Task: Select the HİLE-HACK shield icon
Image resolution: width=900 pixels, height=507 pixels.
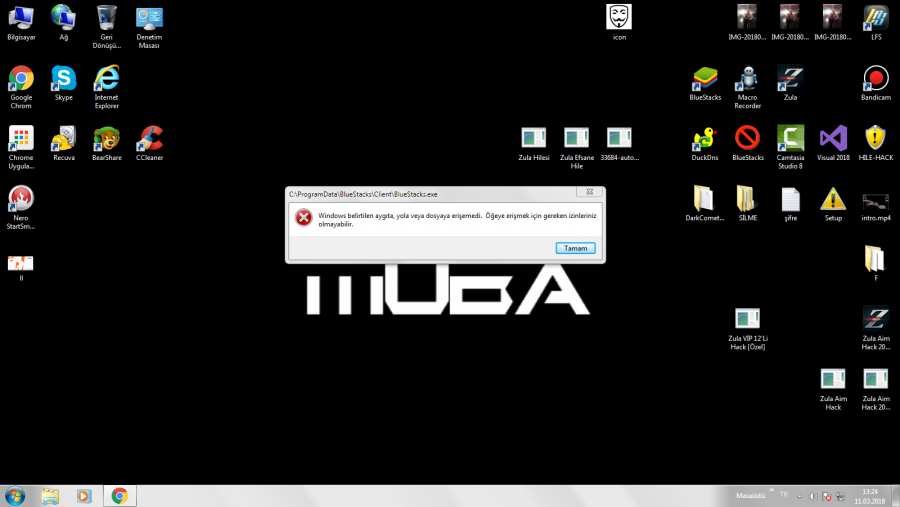Action: [876, 144]
